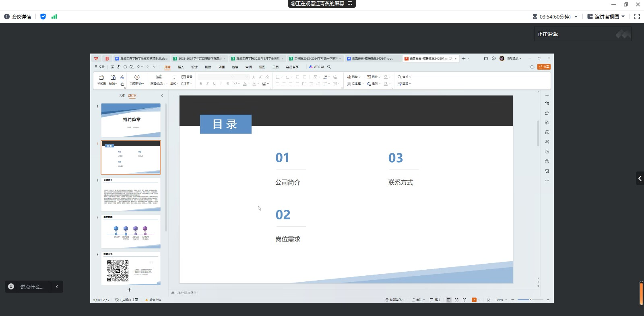Viewport: 644px width, 316px height.
Task: Expand the 版式 layout dropdown
Action: (x=174, y=84)
